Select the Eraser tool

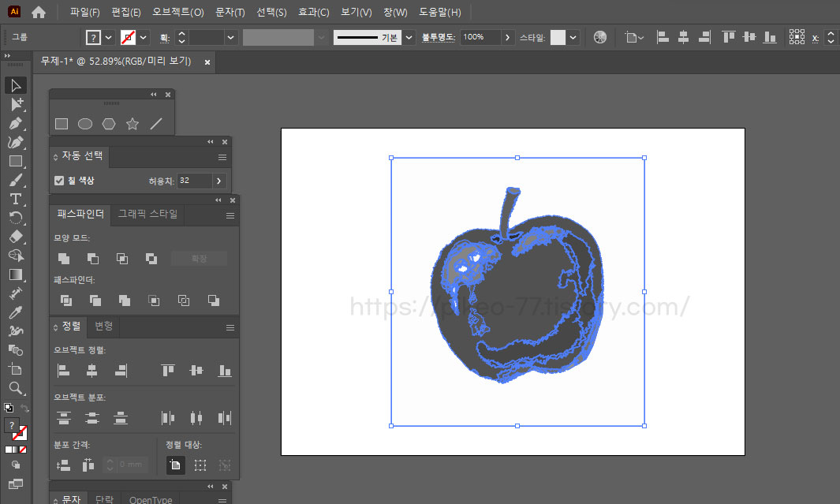(16, 236)
